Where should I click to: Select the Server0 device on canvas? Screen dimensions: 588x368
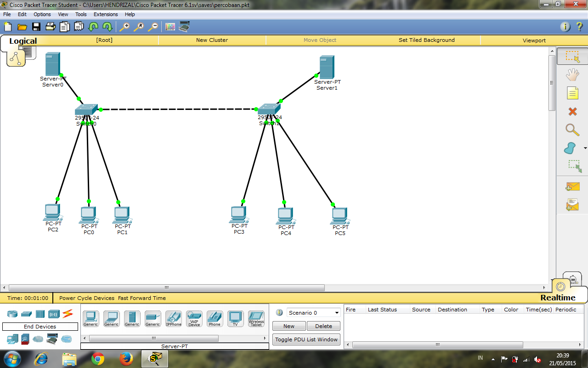[53, 64]
